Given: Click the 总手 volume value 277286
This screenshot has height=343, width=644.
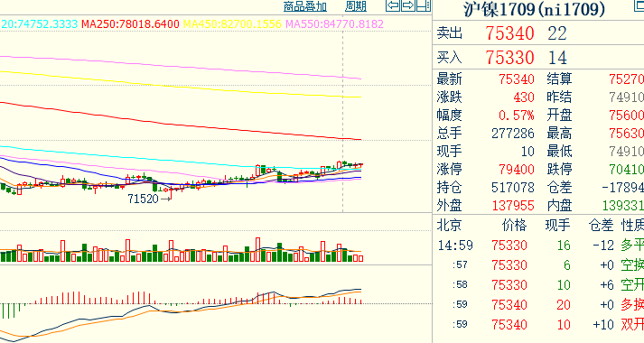Looking at the screenshot, I should [513, 134].
